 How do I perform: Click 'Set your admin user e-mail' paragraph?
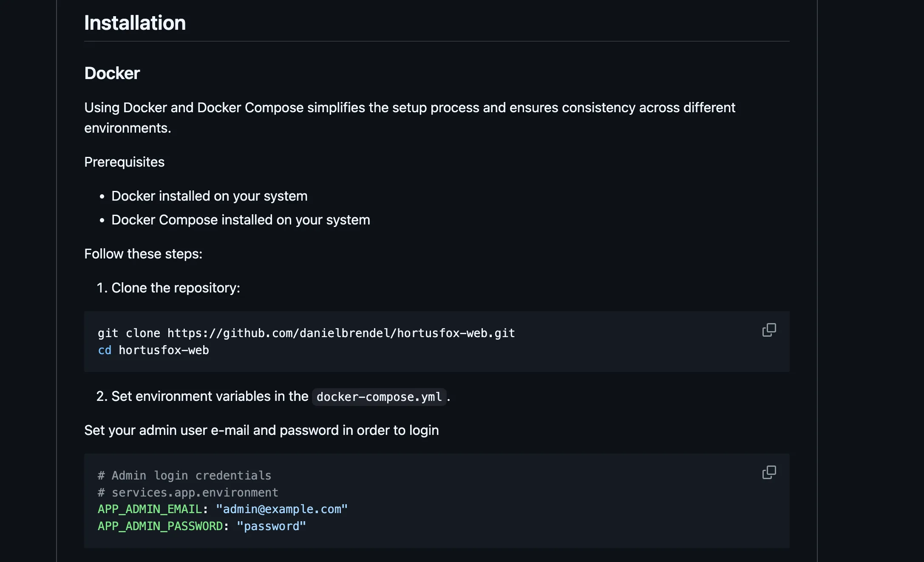coord(261,430)
